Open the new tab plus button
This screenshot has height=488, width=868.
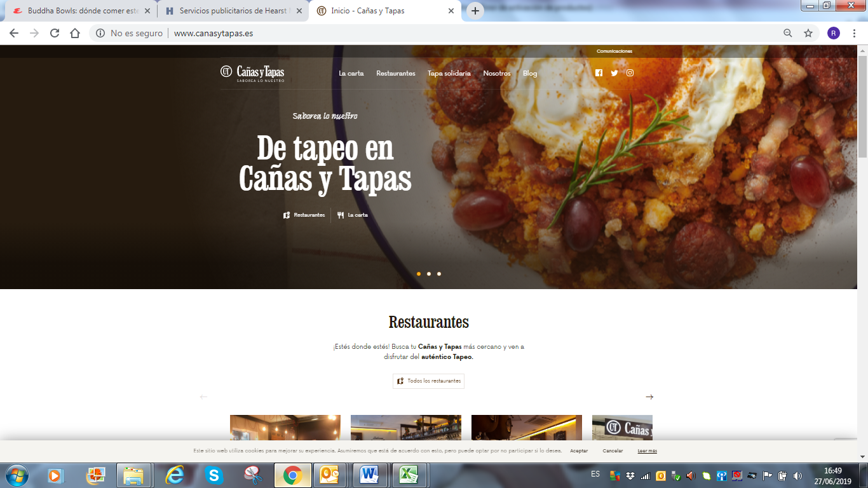tap(475, 11)
